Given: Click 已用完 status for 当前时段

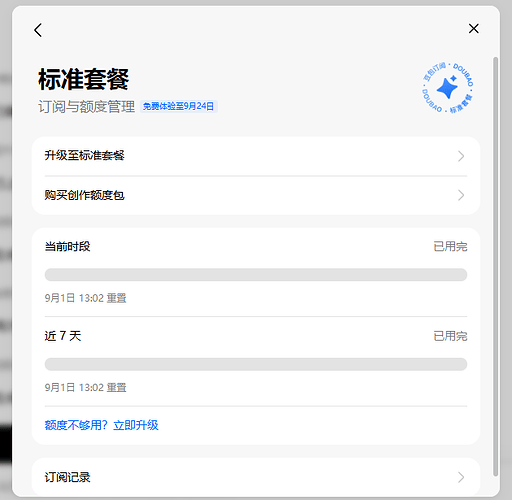Looking at the screenshot, I should [x=450, y=247].
